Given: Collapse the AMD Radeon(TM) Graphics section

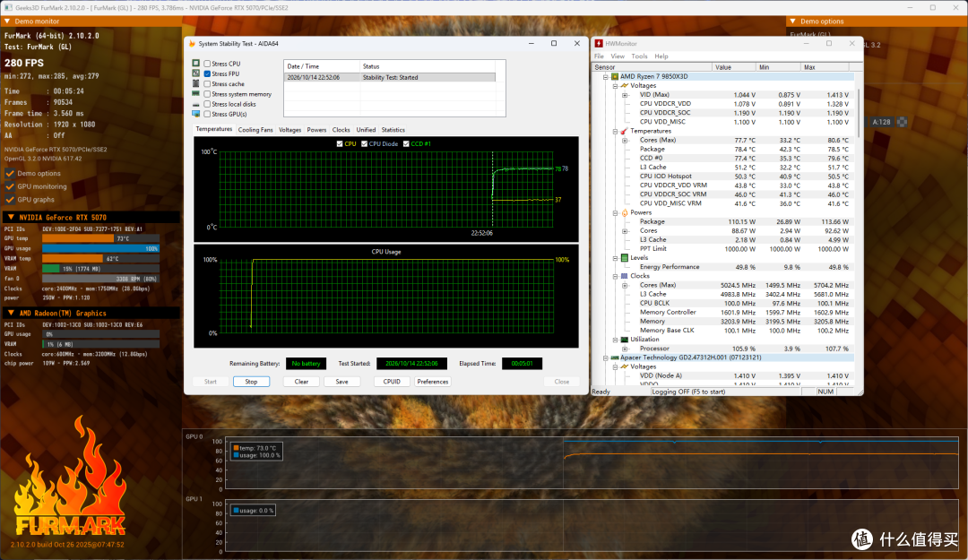Looking at the screenshot, I should point(11,313).
